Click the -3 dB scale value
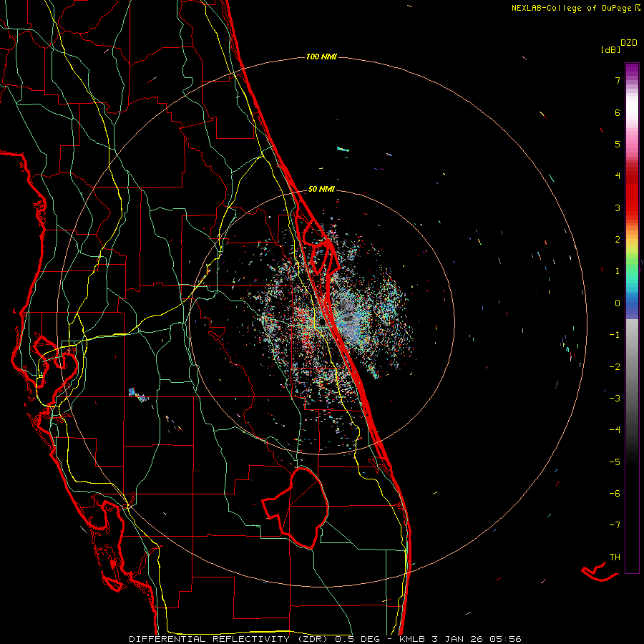The image size is (644, 644). (615, 399)
